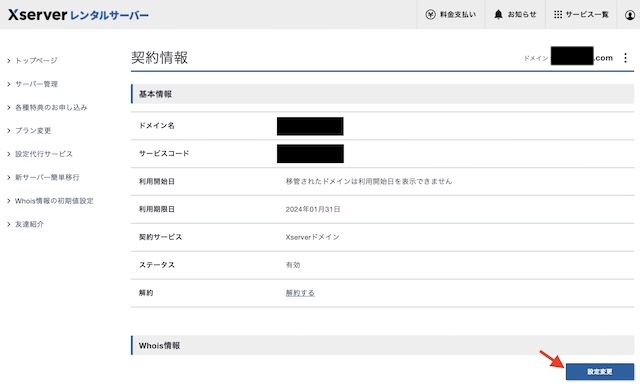Open the サービス一覧 grid icon
640x386 pixels.
pos(558,15)
